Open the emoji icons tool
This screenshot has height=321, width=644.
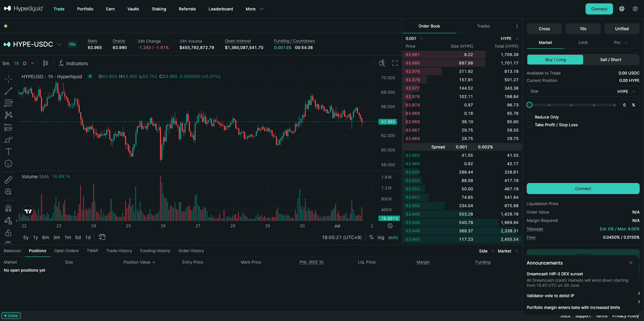pyautogui.click(x=8, y=164)
